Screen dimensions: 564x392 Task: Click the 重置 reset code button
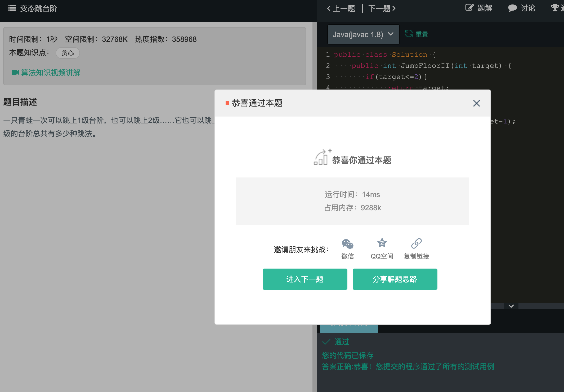coord(417,34)
